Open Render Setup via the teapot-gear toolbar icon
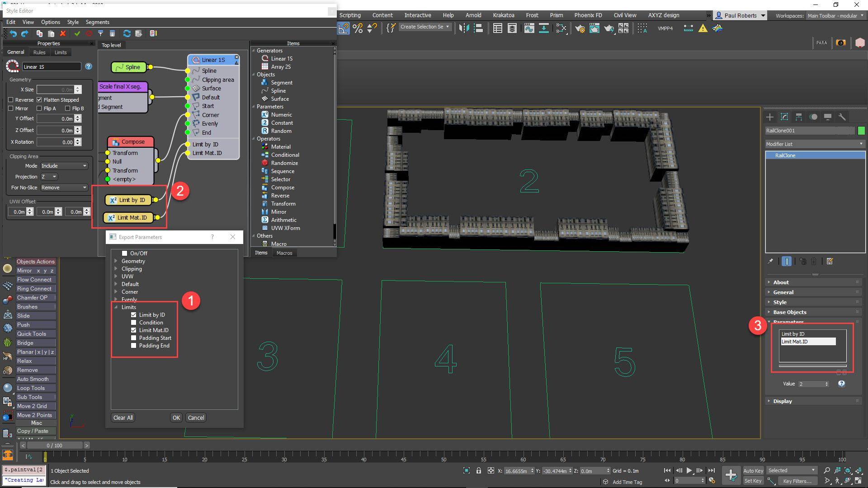Screen dimensions: 868x488 [580, 28]
